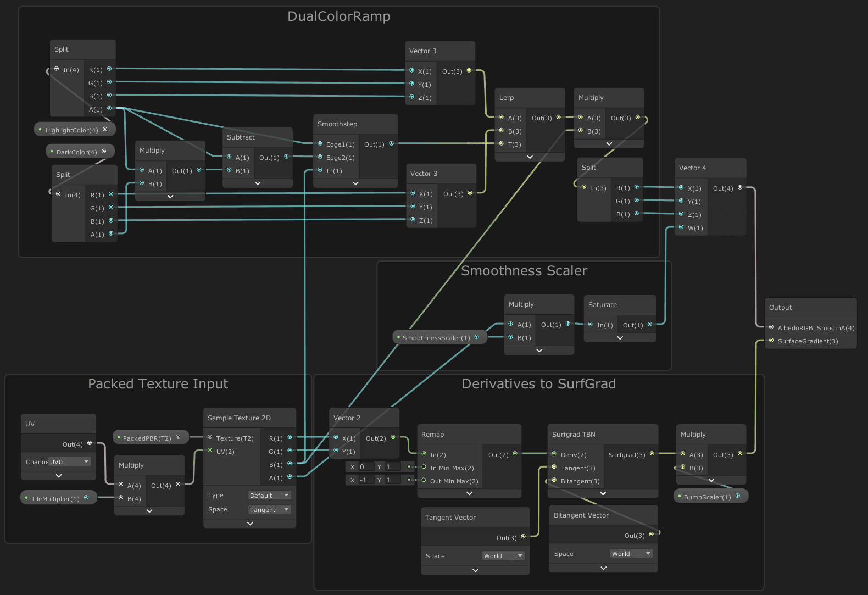Click Edge1(1) input port on Smoothstep node
868x595 pixels.
pos(320,144)
